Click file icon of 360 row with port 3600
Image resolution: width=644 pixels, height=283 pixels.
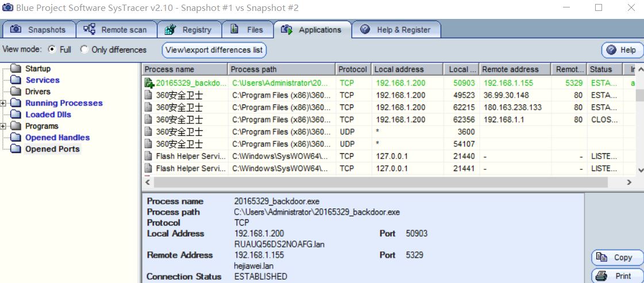pos(149,131)
